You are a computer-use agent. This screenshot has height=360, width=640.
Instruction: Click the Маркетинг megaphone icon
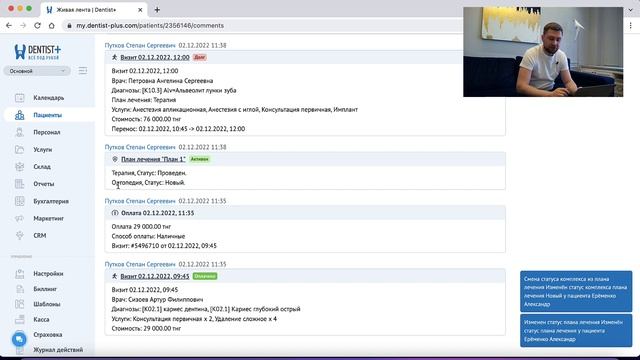point(20,218)
